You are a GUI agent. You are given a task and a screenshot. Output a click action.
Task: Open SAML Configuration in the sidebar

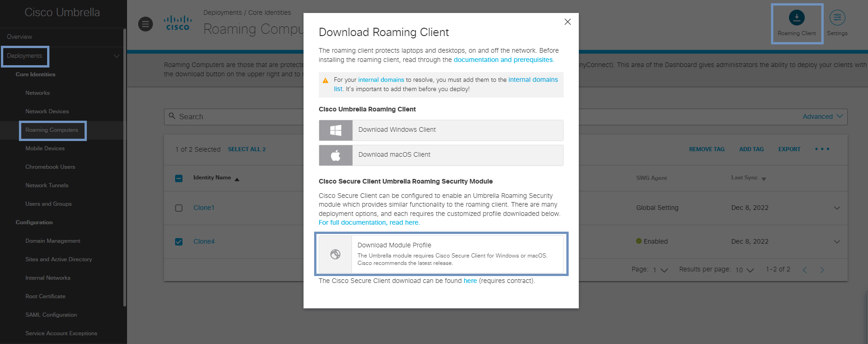[51, 315]
